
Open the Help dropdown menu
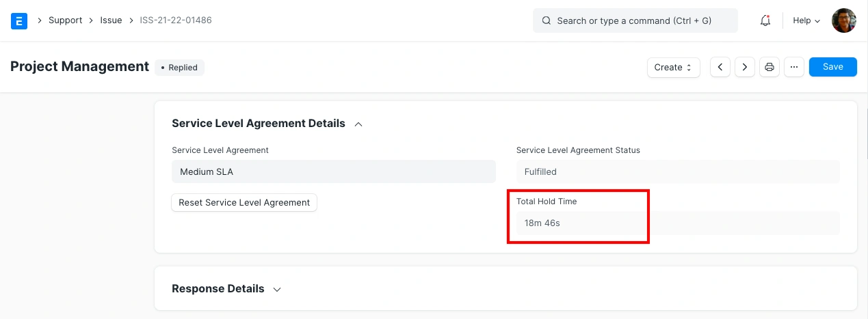[x=806, y=20]
